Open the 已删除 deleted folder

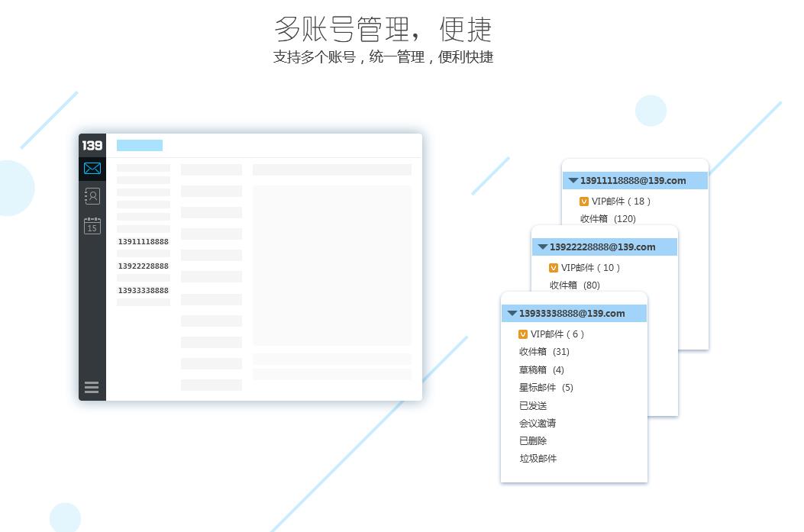coord(533,440)
